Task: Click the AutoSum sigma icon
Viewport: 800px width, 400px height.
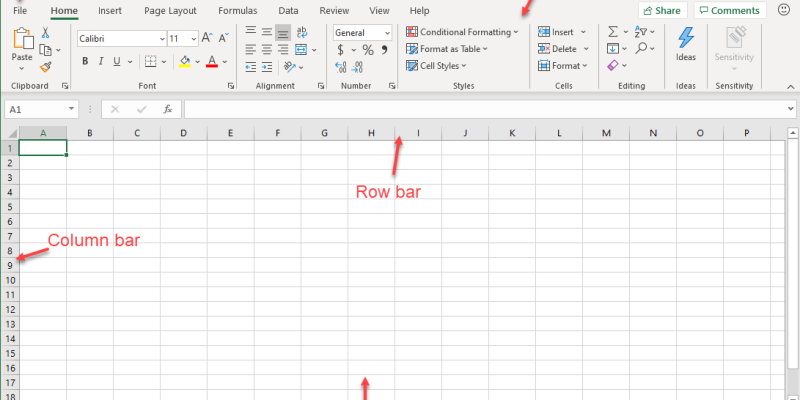Action: [x=613, y=32]
